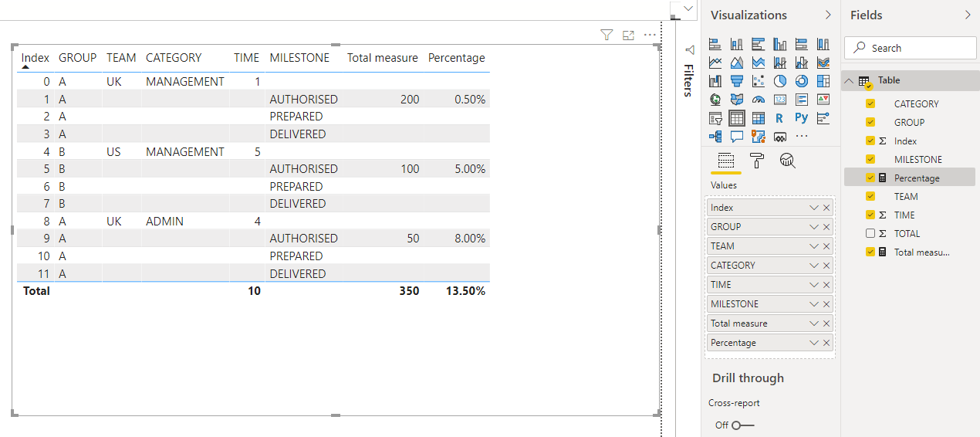Select the Gauge visual
980x437 pixels.
(758, 100)
